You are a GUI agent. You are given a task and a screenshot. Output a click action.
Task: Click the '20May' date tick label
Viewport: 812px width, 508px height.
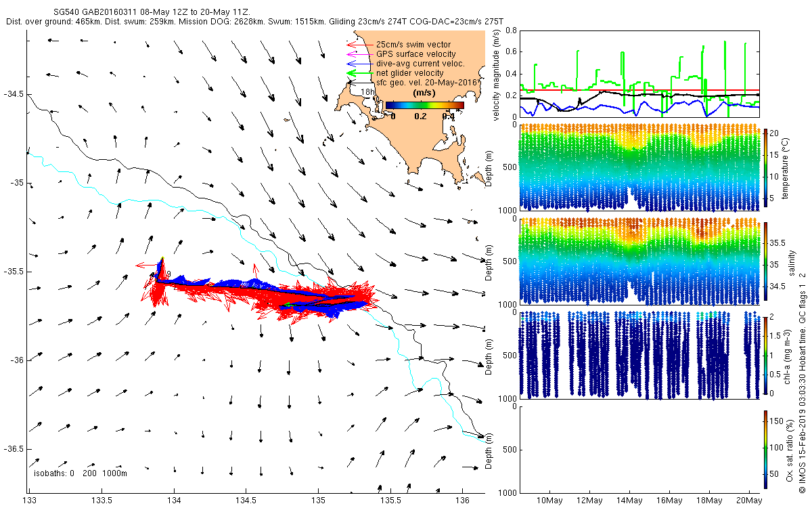(x=750, y=501)
